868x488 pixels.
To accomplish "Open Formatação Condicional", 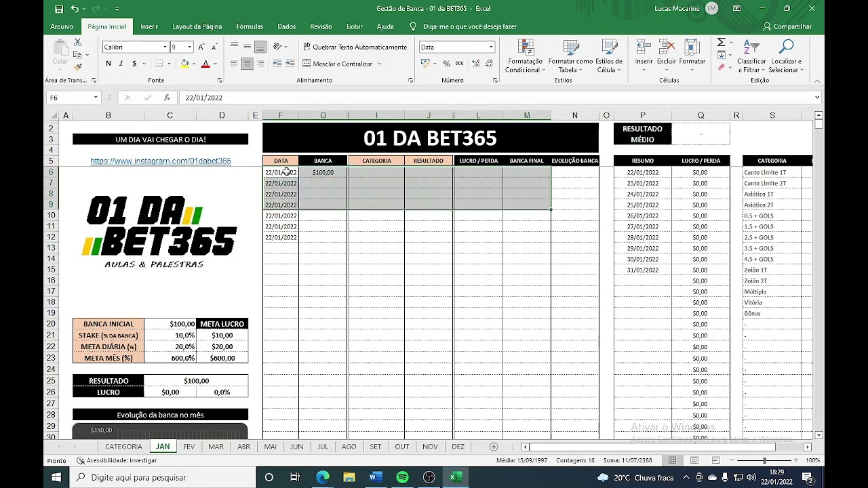I will coord(525,56).
